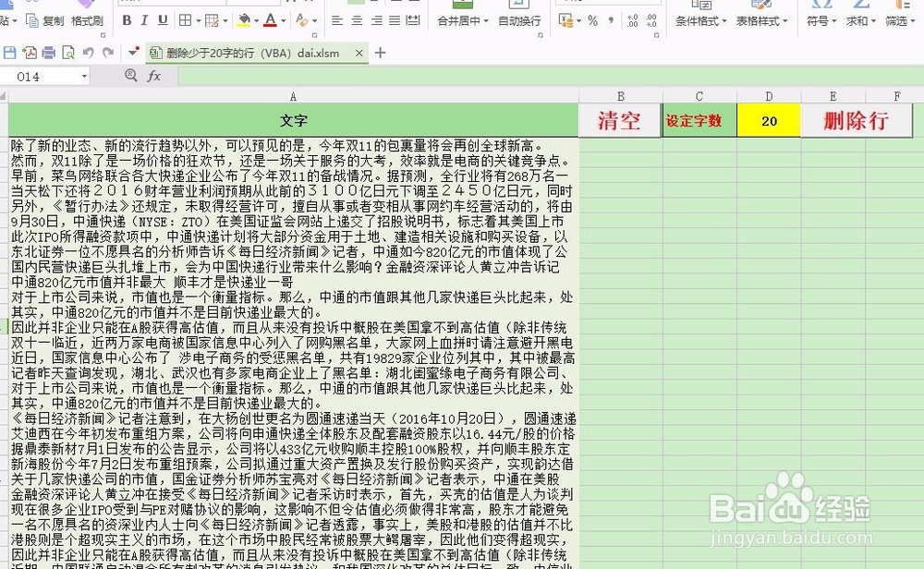Open Conditional Formatting (条件格式) menu
924x569 pixels.
tap(700, 20)
